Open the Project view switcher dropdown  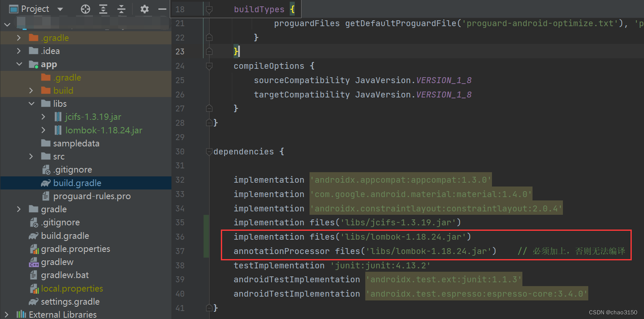[x=60, y=8]
